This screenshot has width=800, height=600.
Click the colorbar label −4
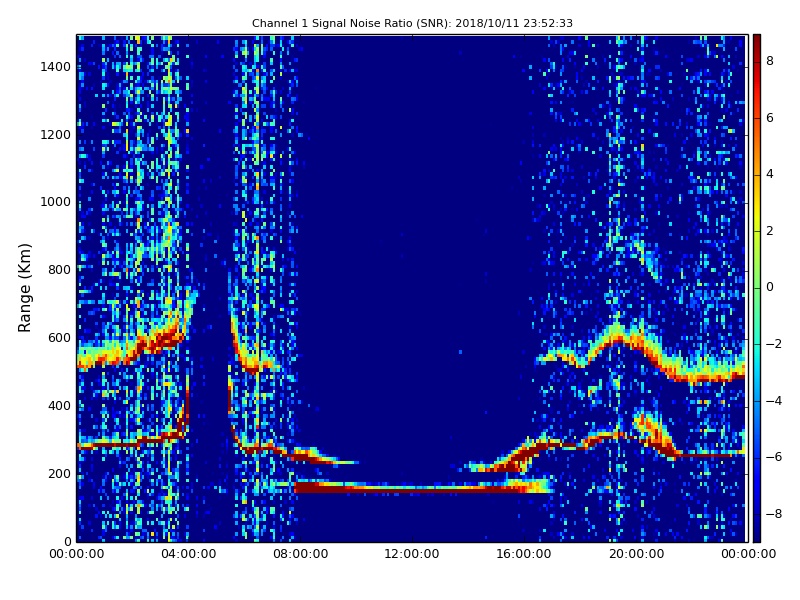(773, 401)
